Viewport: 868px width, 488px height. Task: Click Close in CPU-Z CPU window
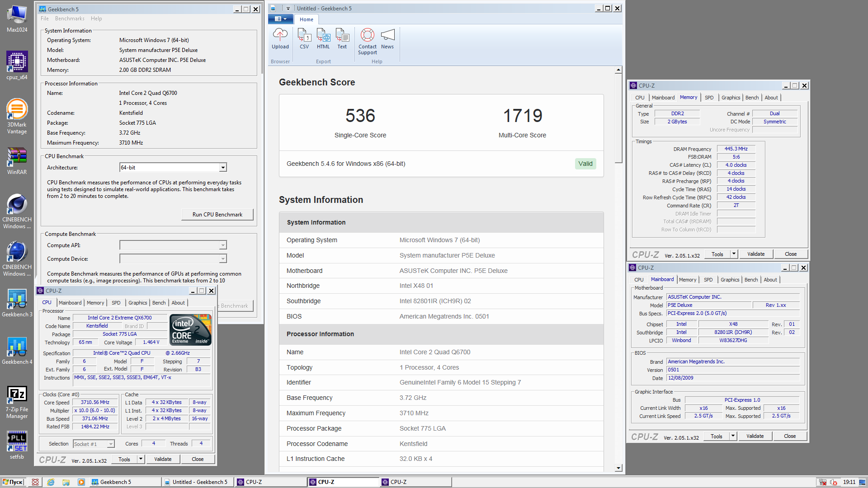198,459
